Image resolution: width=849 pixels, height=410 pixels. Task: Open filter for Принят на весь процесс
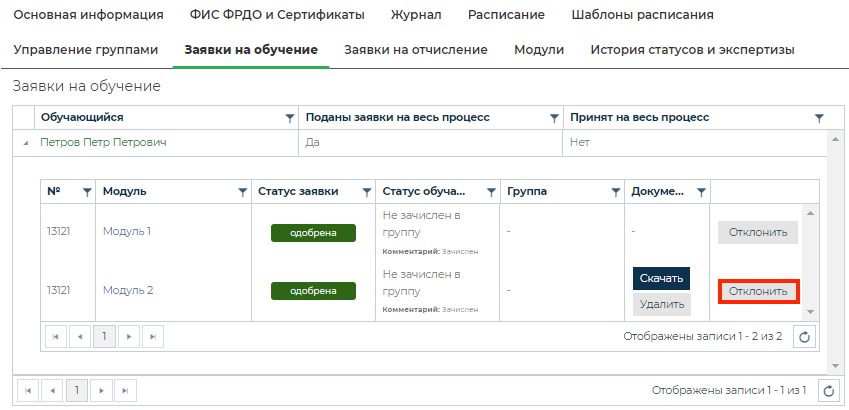819,118
